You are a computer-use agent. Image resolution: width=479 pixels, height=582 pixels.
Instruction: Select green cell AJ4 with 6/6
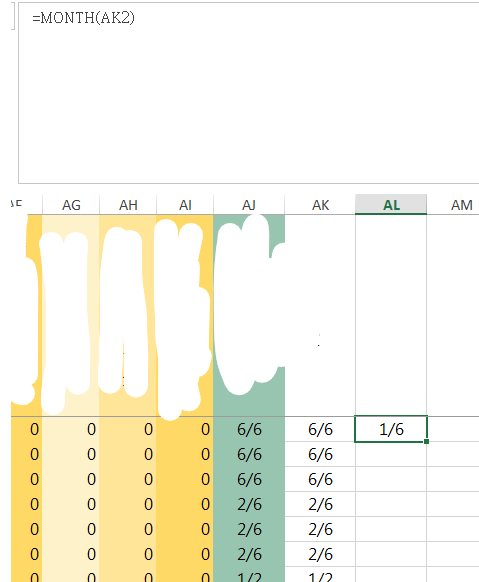coord(249,479)
